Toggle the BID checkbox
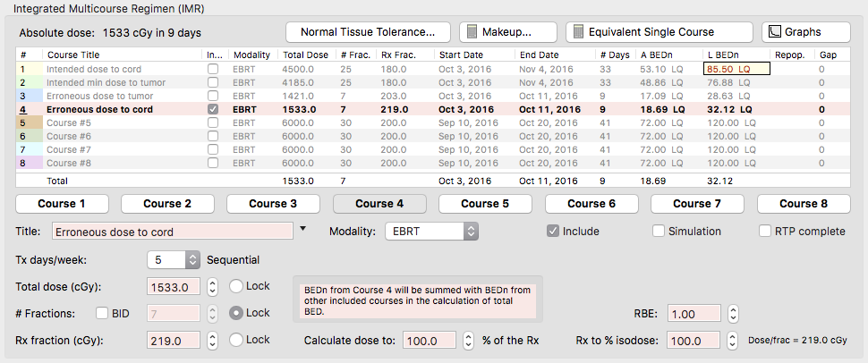Image resolution: width=868 pixels, height=363 pixels. coord(102,314)
